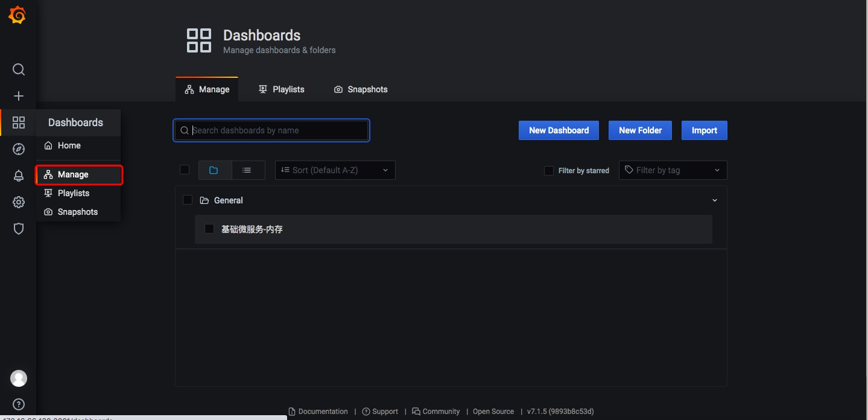This screenshot has width=868, height=420.
Task: Click the Import button
Action: pyautogui.click(x=705, y=130)
